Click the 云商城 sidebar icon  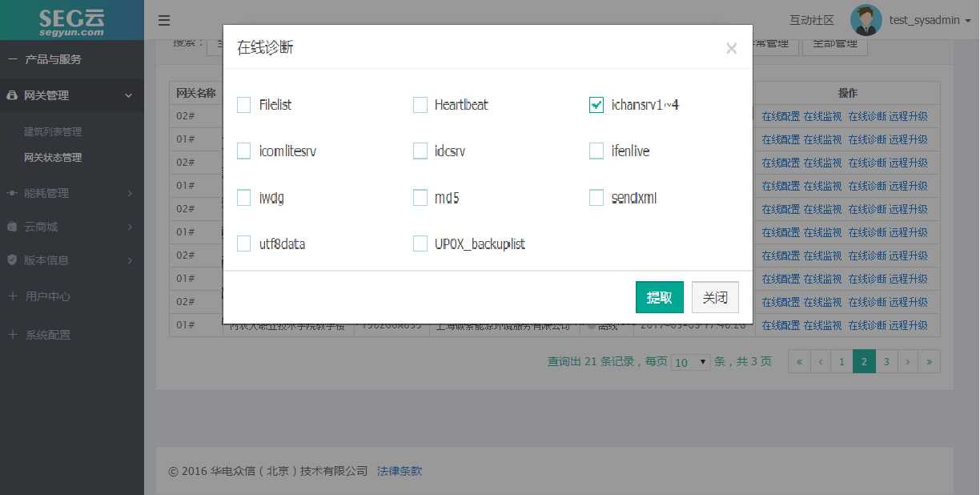click(12, 226)
